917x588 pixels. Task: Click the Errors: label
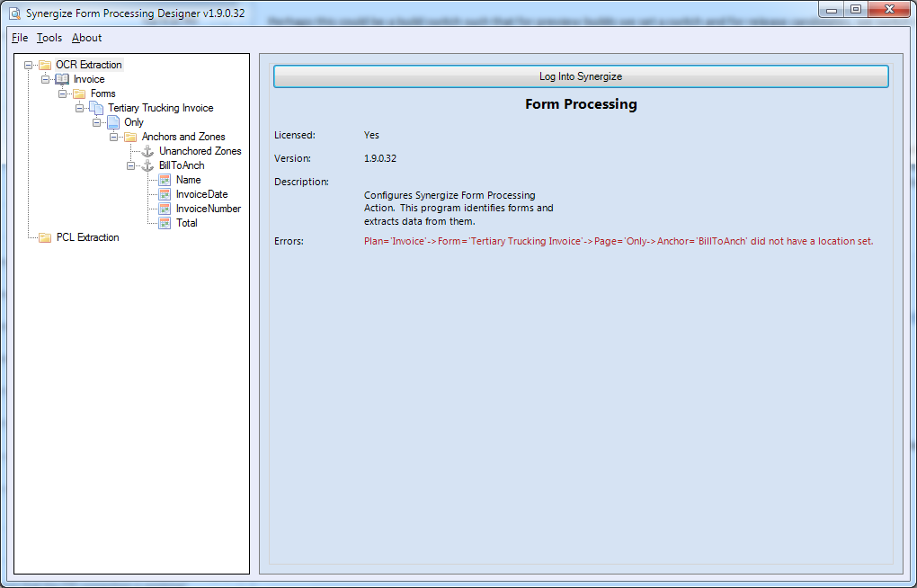289,241
